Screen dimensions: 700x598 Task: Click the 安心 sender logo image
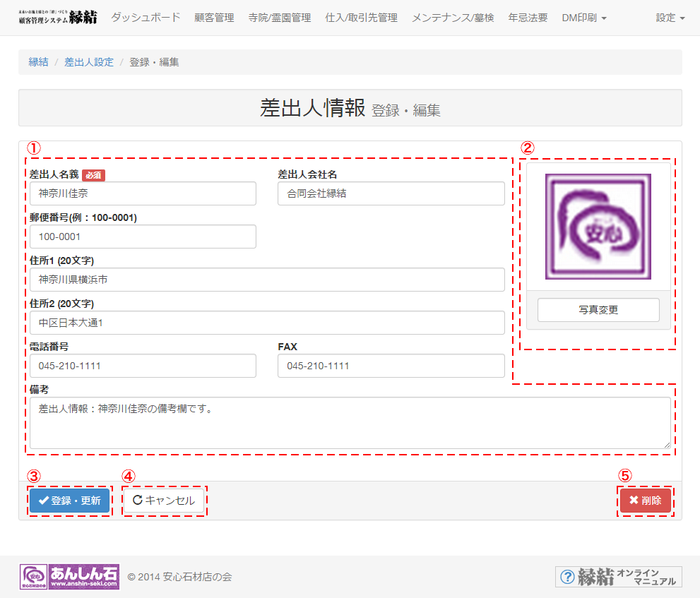[598, 227]
